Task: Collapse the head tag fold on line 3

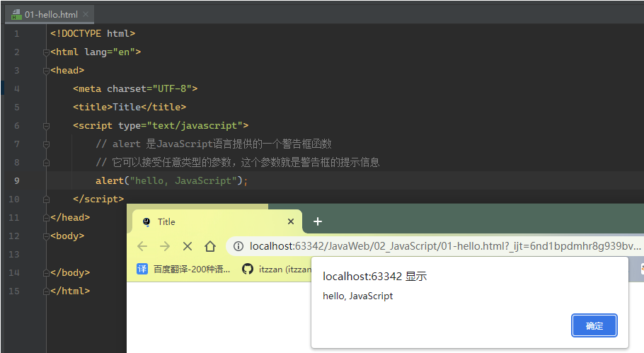Action: pyautogui.click(x=47, y=71)
